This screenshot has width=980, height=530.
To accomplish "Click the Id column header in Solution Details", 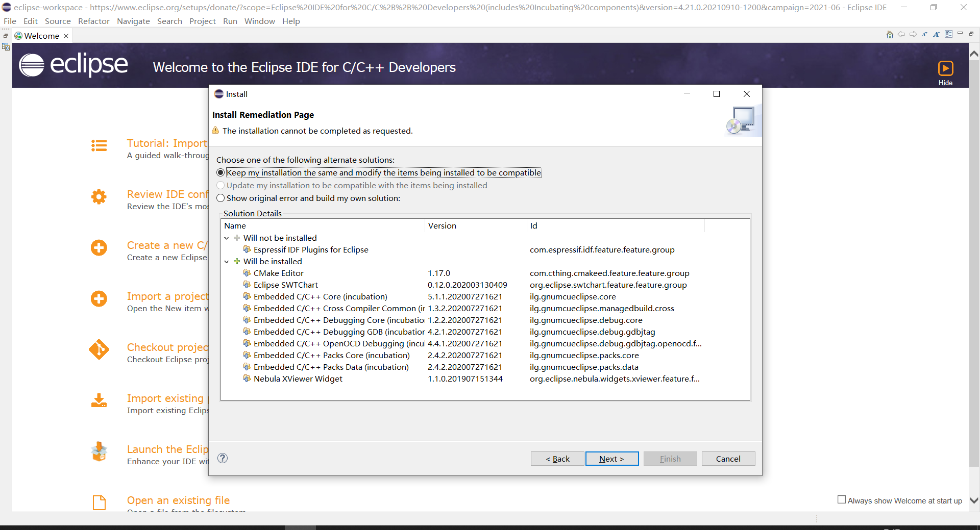I will pos(616,225).
